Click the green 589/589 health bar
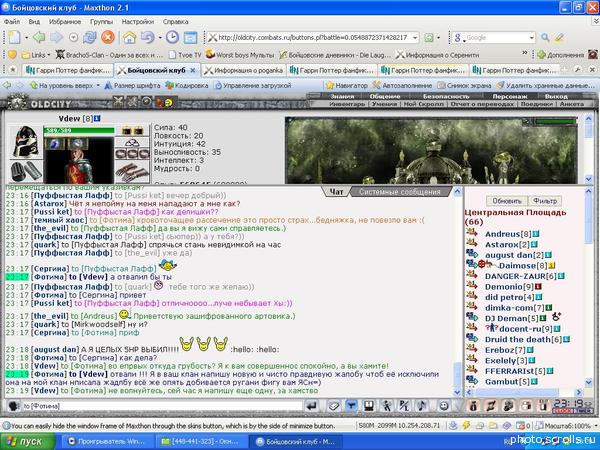The image size is (600, 450). coord(79,130)
